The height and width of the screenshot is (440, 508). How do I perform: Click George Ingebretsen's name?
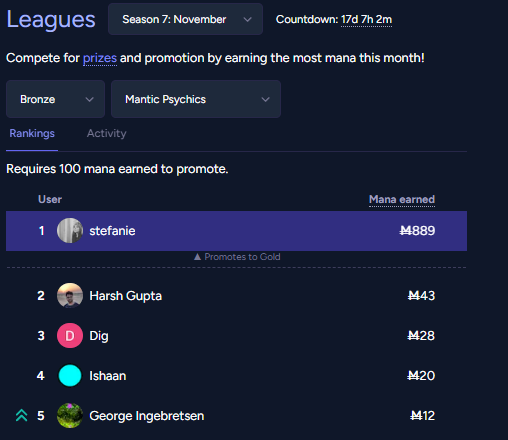(147, 416)
